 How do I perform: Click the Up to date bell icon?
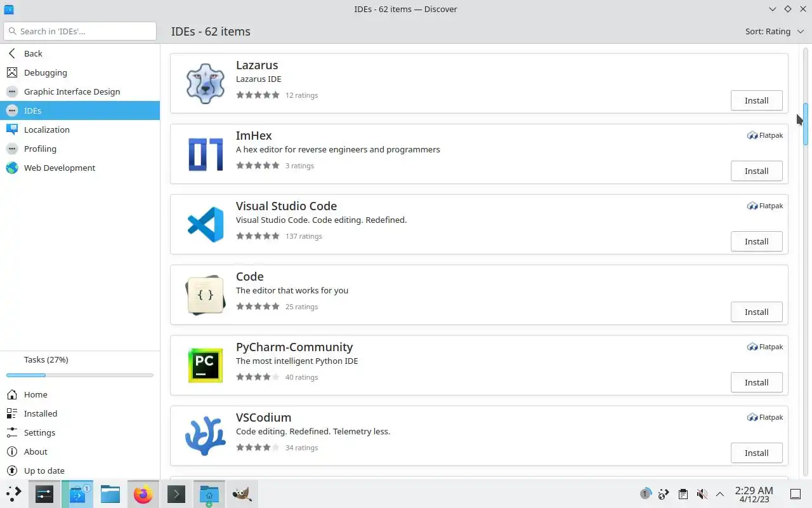12,471
